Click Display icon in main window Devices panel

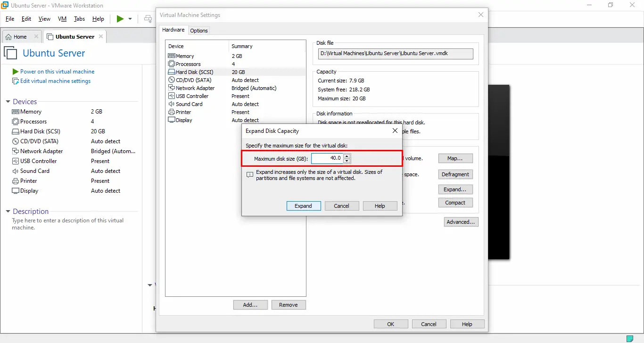click(x=16, y=191)
